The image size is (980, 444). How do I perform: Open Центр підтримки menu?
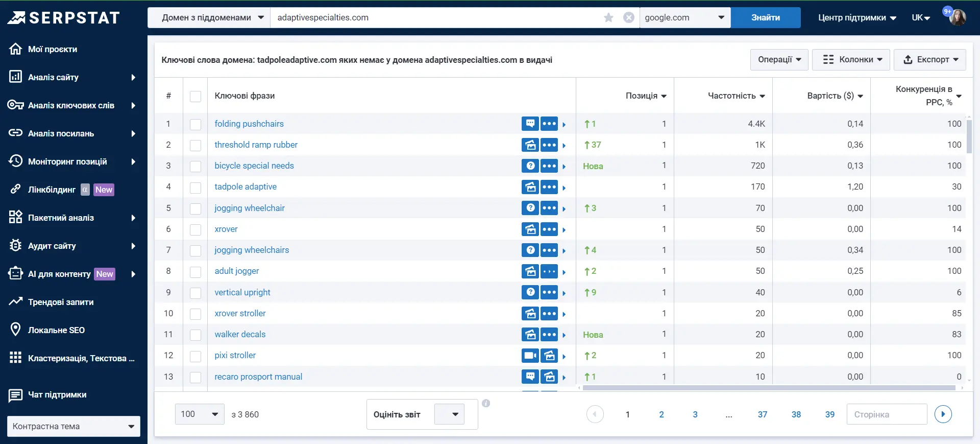(857, 18)
